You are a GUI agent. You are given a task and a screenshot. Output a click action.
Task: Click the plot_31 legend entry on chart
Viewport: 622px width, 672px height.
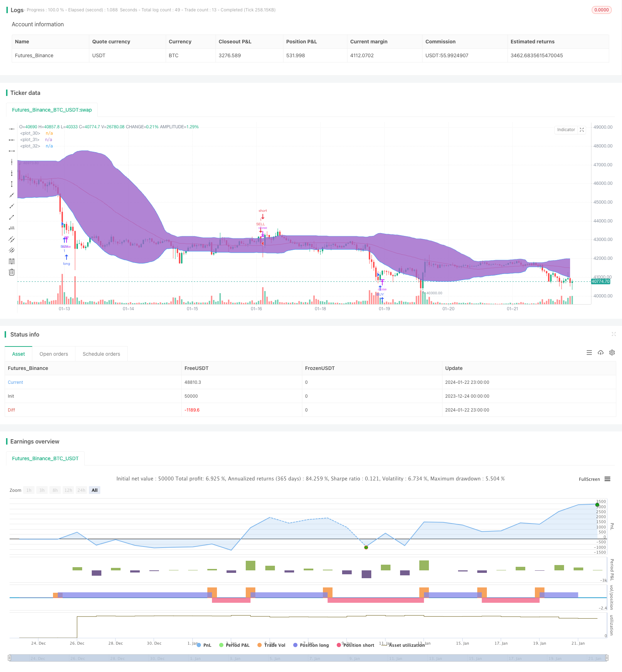pos(36,140)
